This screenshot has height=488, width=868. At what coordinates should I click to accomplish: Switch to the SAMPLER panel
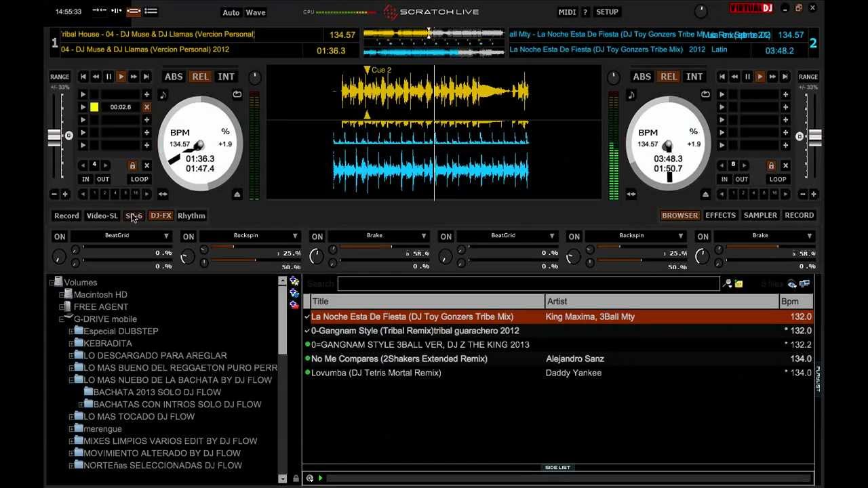[x=760, y=215]
